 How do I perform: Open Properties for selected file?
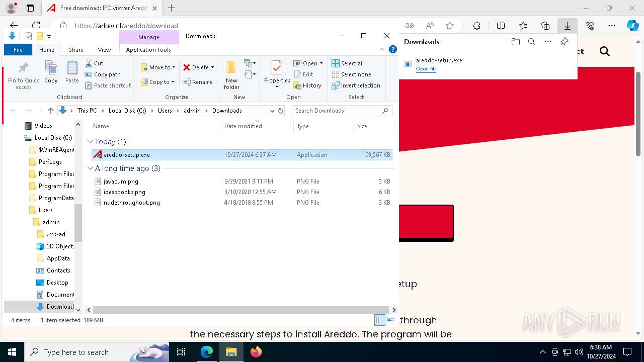pos(277,74)
